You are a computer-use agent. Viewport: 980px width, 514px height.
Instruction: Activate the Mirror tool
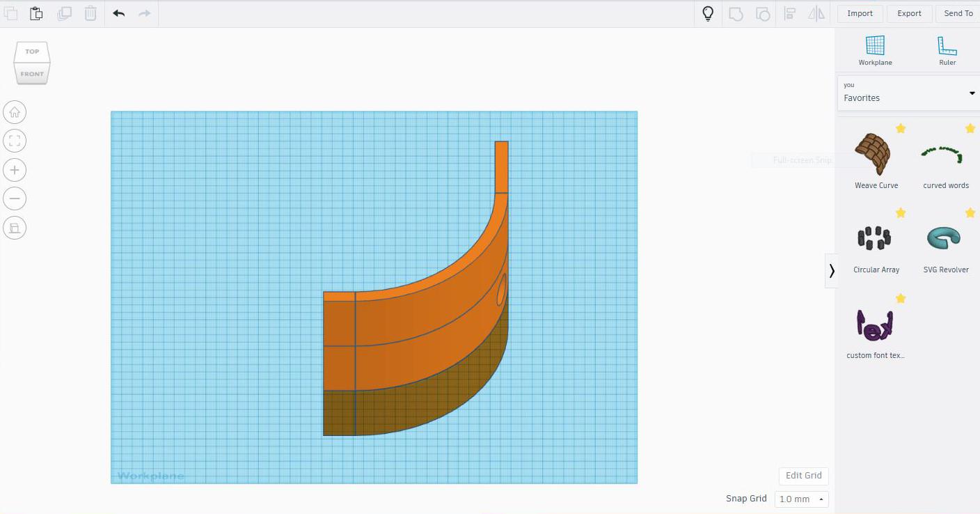[816, 13]
